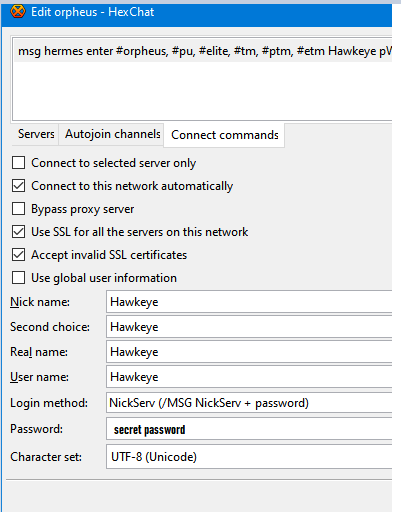Disable Use SSL for all servers

point(18,232)
